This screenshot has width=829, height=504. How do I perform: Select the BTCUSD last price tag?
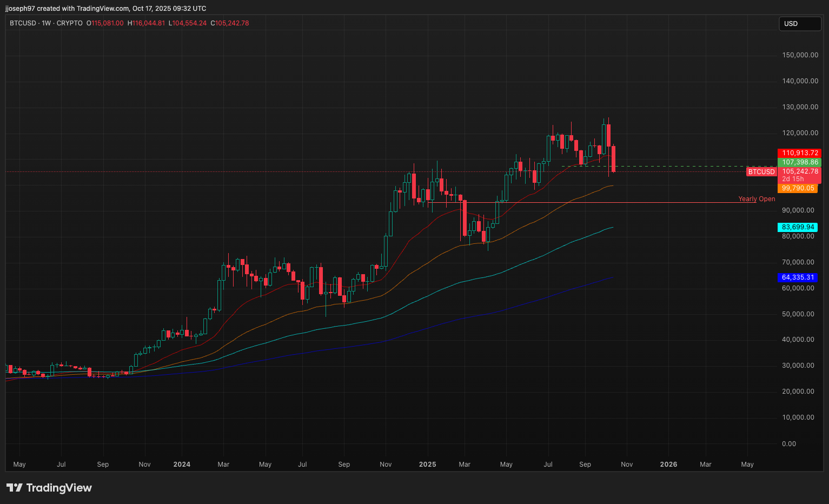(761, 172)
